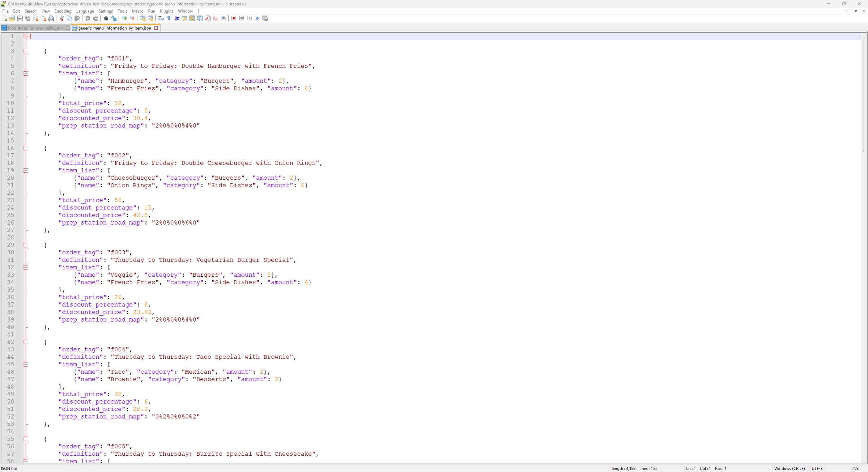
Task: Toggle the Document List icon
Action: 200,18
